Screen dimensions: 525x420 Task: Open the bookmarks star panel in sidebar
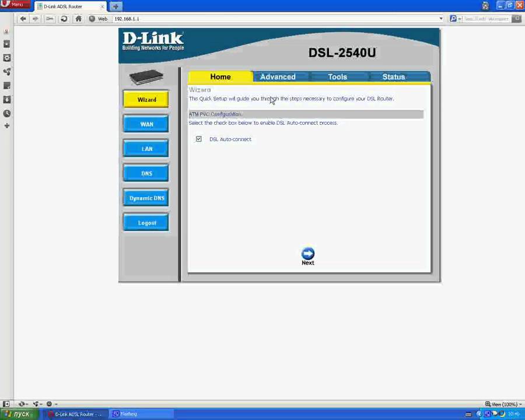tap(6, 44)
